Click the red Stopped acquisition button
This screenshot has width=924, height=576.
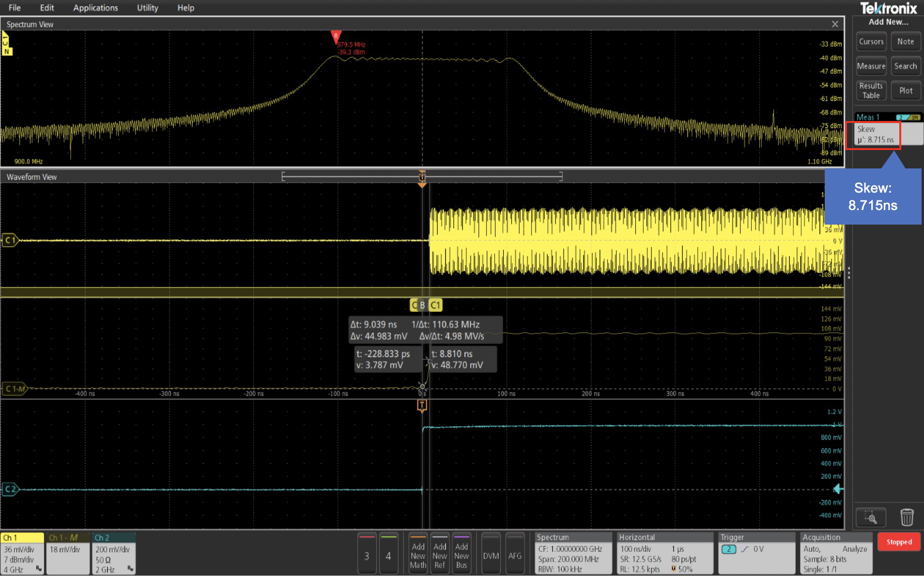pyautogui.click(x=899, y=542)
